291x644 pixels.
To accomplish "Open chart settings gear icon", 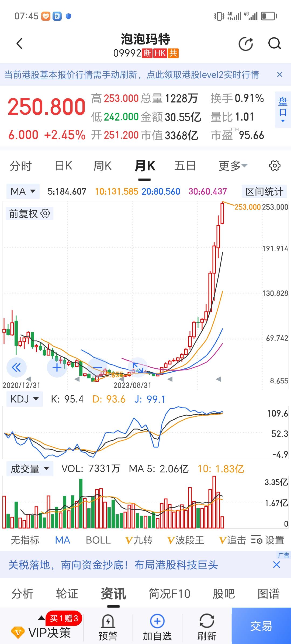I will pyautogui.click(x=275, y=166).
